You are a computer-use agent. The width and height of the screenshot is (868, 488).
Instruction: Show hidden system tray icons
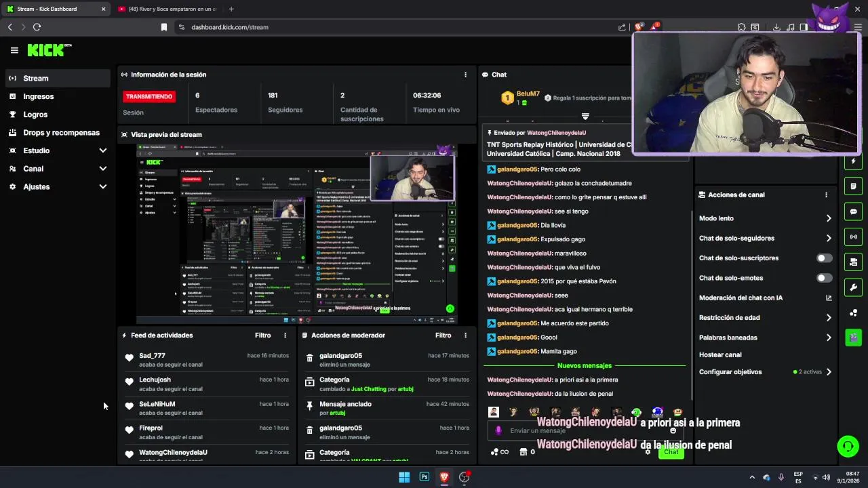pos(751,477)
